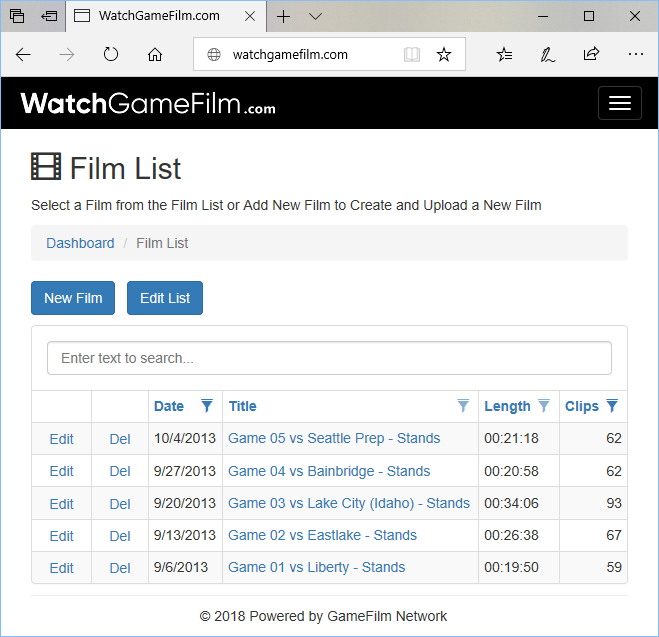
Task: Delete the Bainbridge game row
Action: pyautogui.click(x=120, y=471)
